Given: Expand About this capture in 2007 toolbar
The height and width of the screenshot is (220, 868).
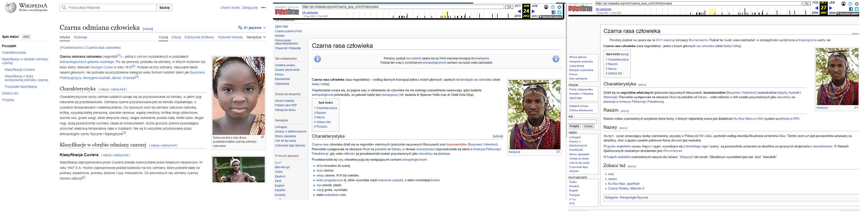Looking at the screenshot, I should (847, 14).
